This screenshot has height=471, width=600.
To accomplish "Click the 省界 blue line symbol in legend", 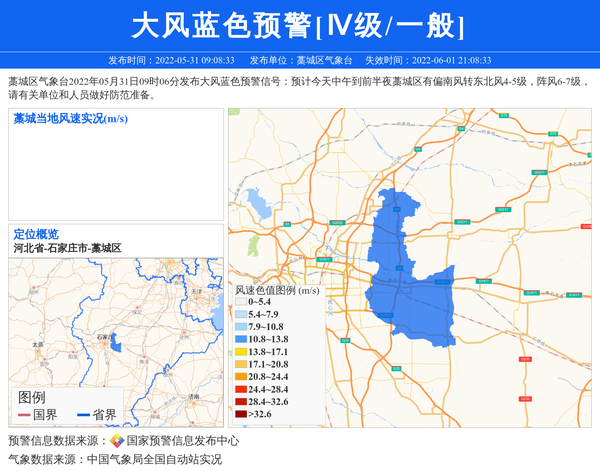I will coord(81,415).
